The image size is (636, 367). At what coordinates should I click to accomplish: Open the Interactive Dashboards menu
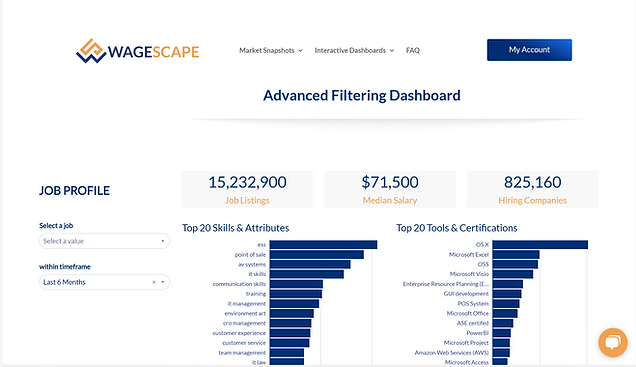tap(354, 50)
